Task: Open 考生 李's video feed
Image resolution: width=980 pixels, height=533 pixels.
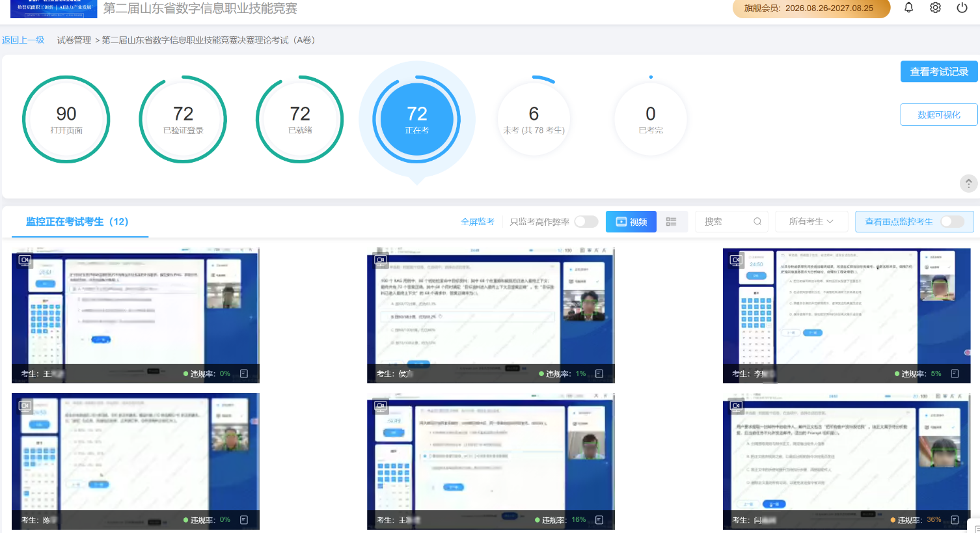Action: click(x=847, y=316)
